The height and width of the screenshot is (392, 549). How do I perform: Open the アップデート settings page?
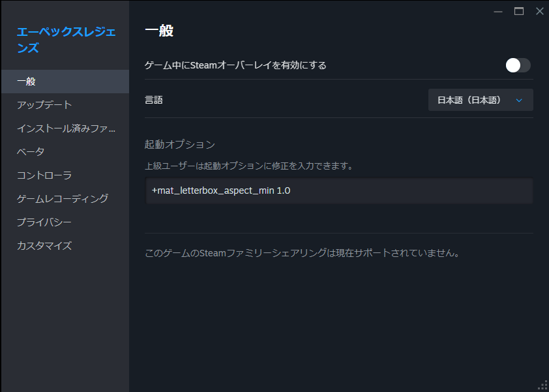pos(44,105)
